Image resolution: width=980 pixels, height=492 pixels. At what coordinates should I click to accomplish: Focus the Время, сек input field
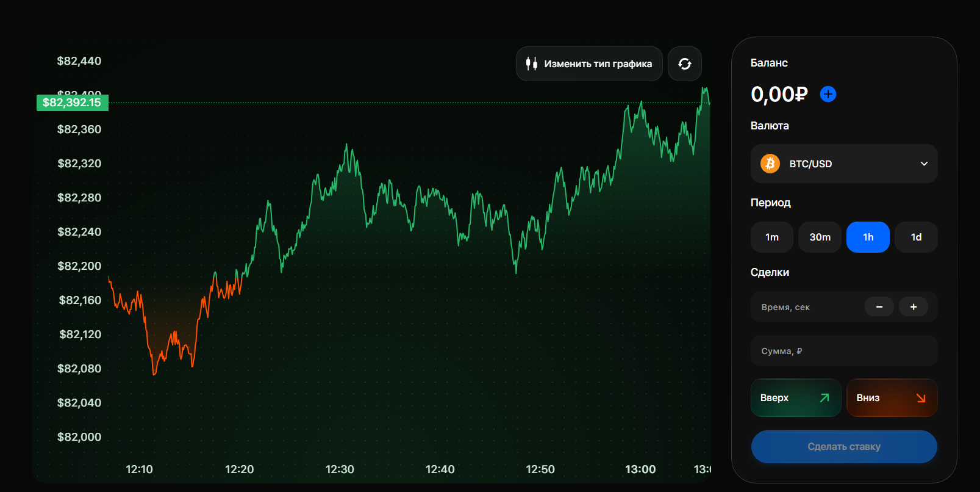click(844, 306)
